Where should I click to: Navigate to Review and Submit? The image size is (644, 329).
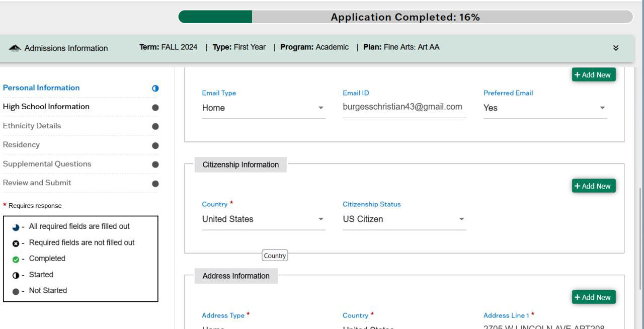pyautogui.click(x=37, y=183)
